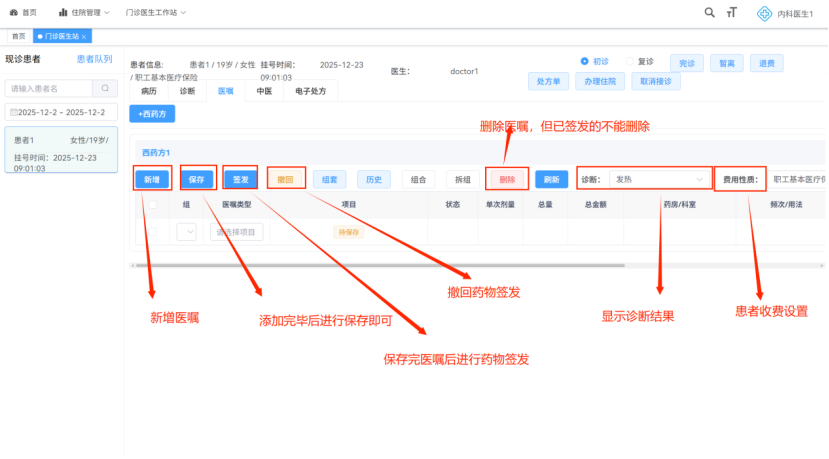Expand the 住院管理 menu
The image size is (829, 459).
click(x=84, y=12)
